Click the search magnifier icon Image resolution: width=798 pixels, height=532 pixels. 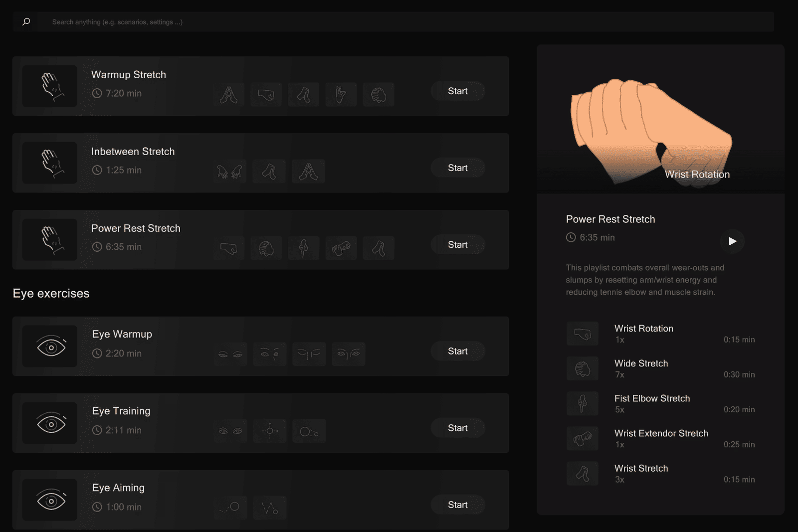pos(26,22)
